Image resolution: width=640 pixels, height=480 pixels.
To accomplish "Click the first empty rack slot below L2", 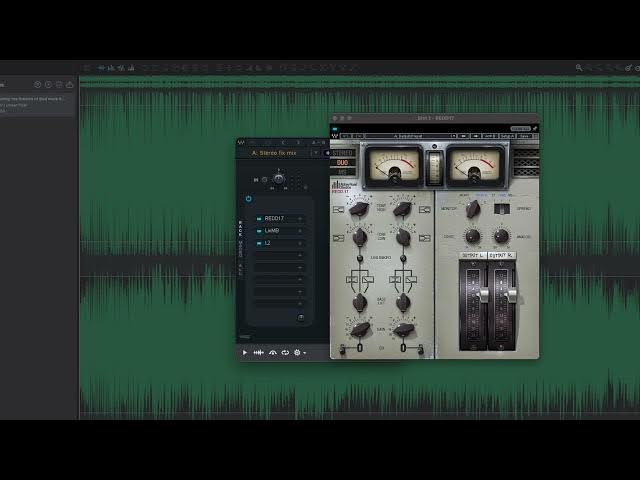I will click(x=280, y=256).
